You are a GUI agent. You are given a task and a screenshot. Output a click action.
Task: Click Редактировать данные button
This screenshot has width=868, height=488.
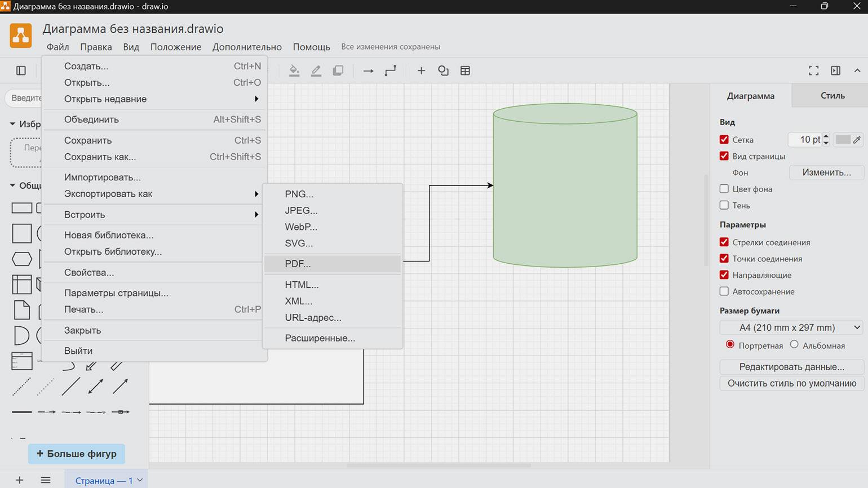point(791,367)
